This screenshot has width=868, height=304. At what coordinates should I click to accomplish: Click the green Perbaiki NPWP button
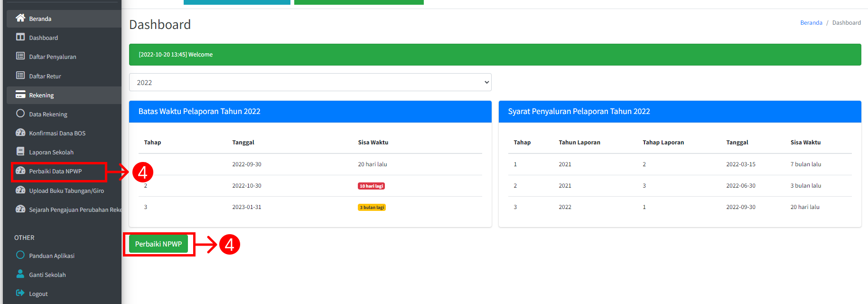[159, 244]
